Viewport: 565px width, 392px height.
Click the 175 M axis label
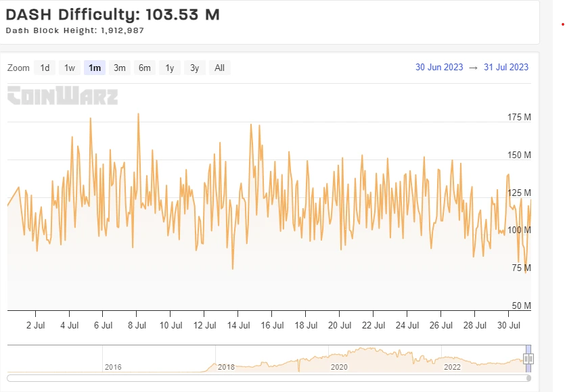519,117
